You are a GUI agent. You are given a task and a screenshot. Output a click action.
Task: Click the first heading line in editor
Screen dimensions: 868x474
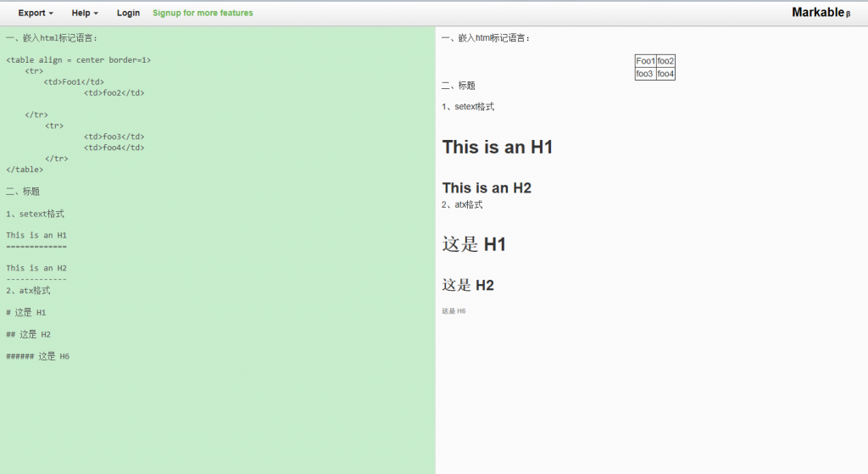52,38
